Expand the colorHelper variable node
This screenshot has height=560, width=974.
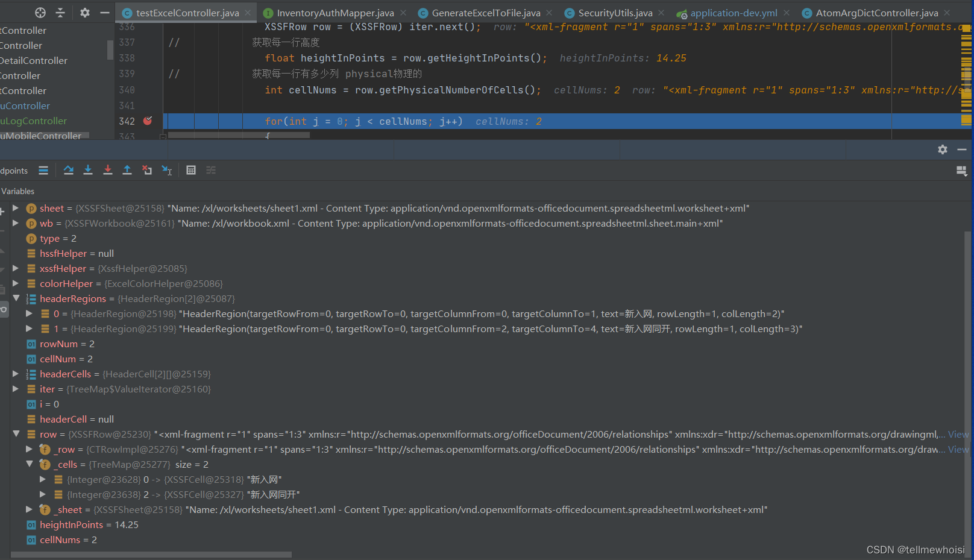[16, 283]
